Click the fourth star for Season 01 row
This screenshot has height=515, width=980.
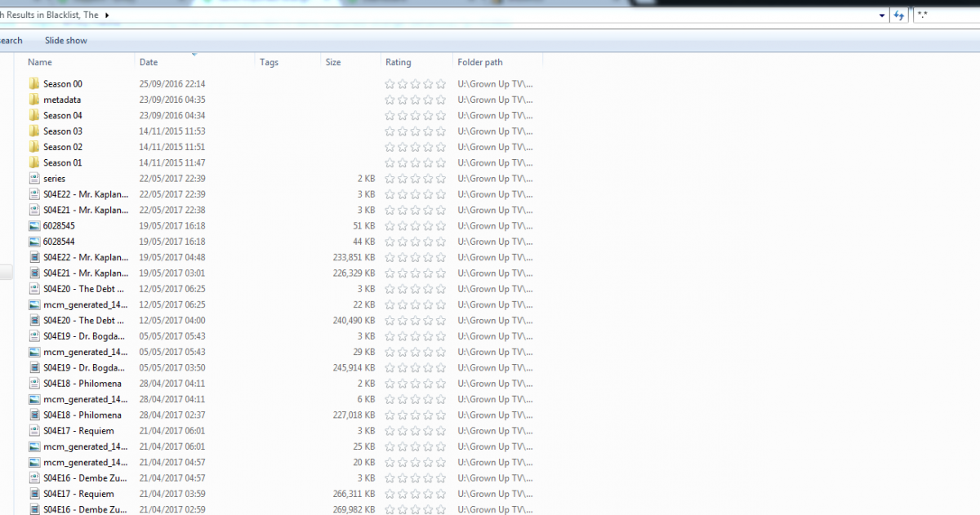pos(428,162)
